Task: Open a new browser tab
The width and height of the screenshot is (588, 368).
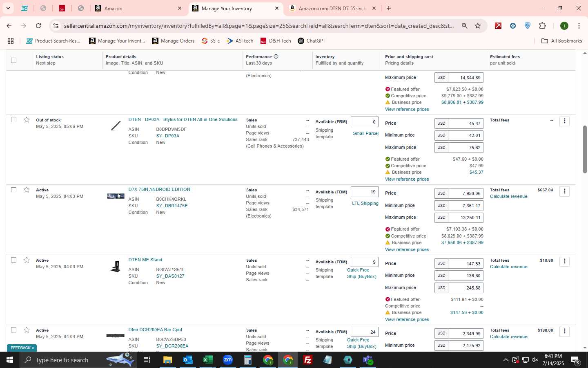Action: (x=389, y=8)
